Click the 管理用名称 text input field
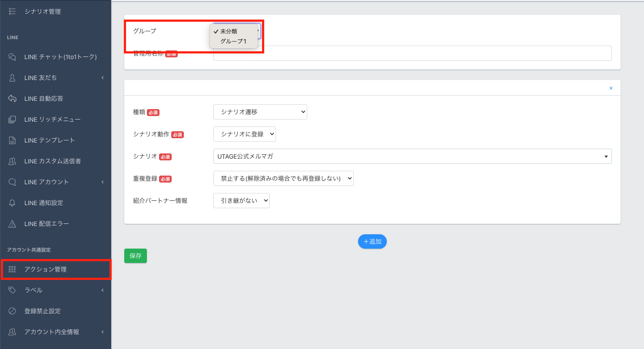 [x=412, y=53]
